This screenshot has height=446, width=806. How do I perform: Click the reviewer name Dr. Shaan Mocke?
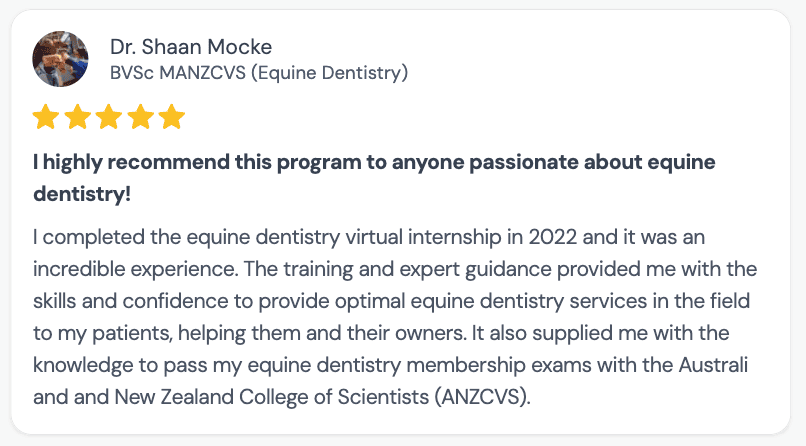(x=191, y=47)
